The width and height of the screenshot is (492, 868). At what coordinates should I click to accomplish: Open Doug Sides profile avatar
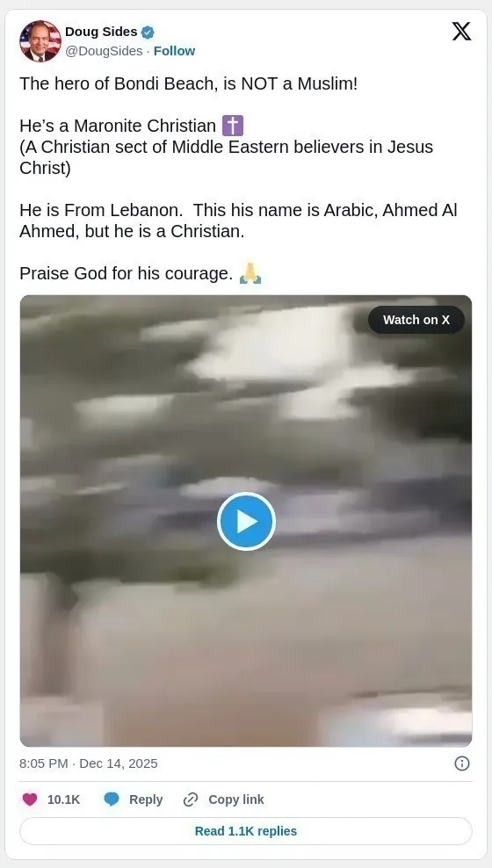[40, 41]
